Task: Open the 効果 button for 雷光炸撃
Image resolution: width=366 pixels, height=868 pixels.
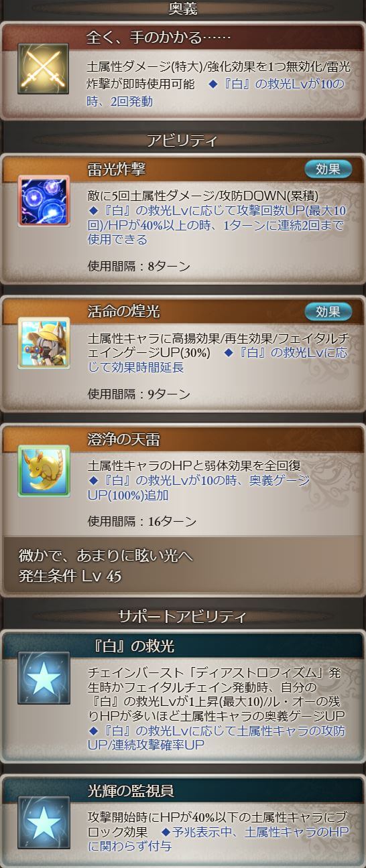Action: point(328,169)
